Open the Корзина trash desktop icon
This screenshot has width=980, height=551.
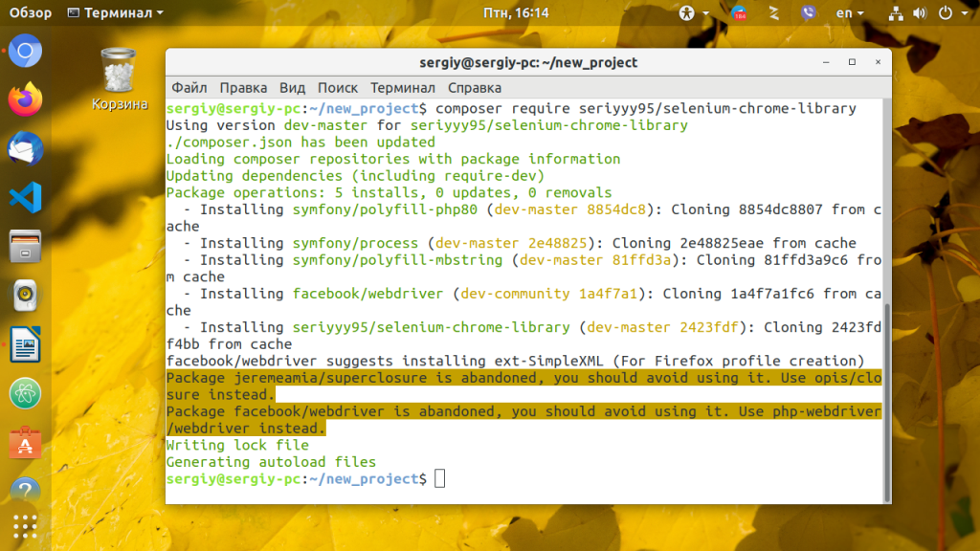point(119,79)
